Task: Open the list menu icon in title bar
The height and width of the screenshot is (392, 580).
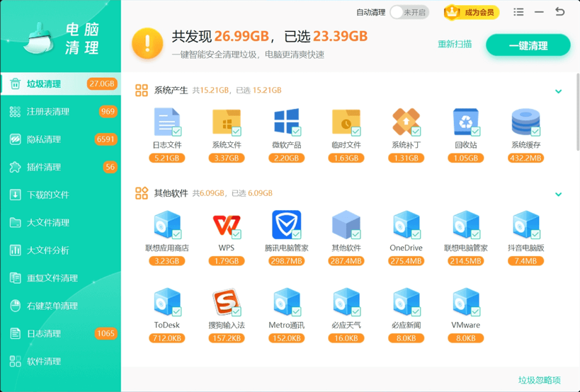Action: (x=518, y=12)
